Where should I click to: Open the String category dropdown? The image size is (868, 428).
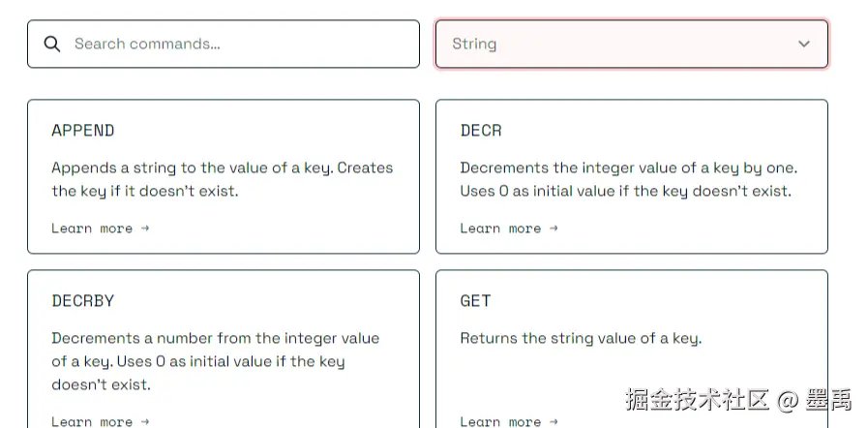point(619,45)
